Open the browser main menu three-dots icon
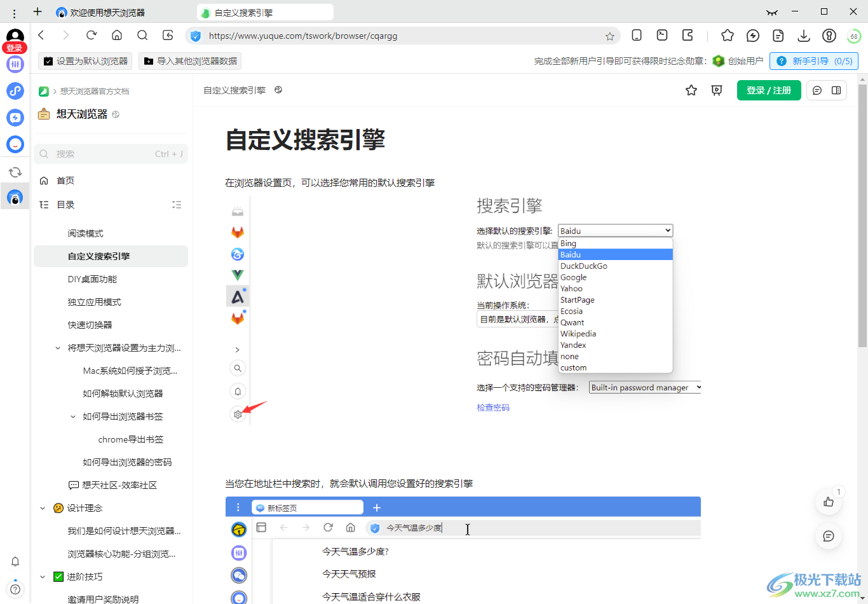Viewport: 868px width, 604px height. [x=14, y=12]
